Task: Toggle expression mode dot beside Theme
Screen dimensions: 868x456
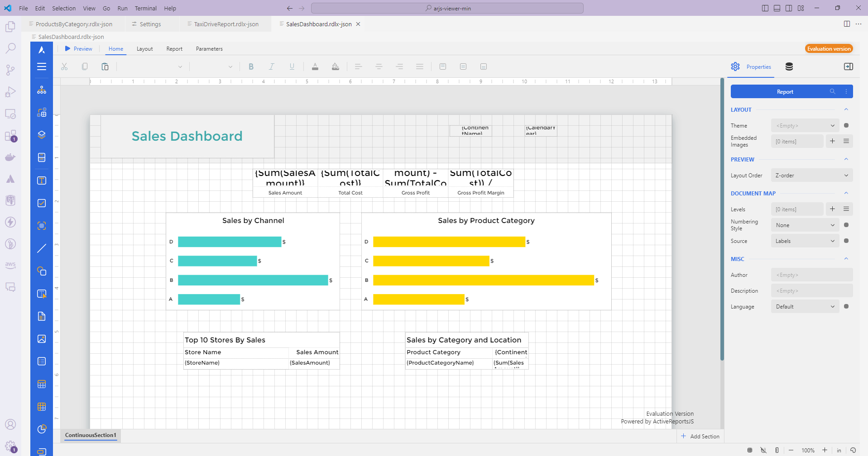Action: tap(846, 125)
